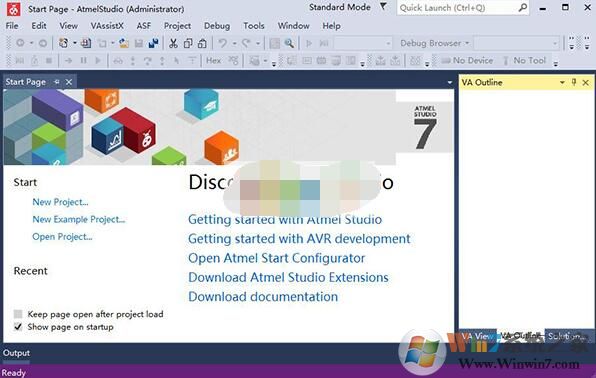Click the Quick Launch search magnifier
This screenshot has height=378, width=596.
(x=523, y=7)
